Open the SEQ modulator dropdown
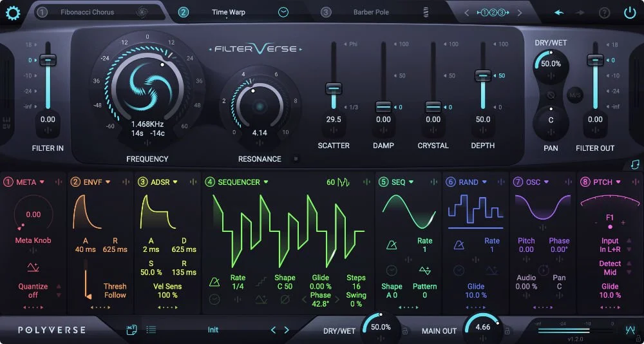644x344 pixels. [411, 182]
